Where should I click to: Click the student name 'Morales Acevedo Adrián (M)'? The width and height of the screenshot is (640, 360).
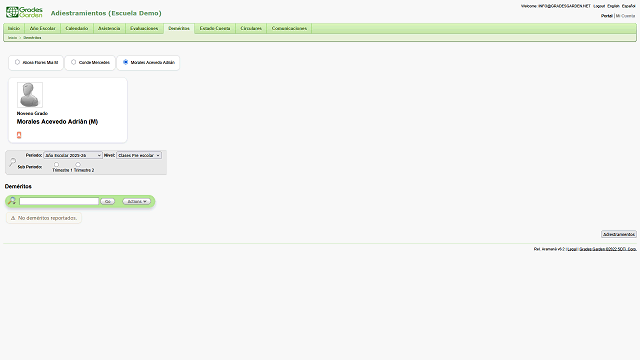tap(57, 122)
